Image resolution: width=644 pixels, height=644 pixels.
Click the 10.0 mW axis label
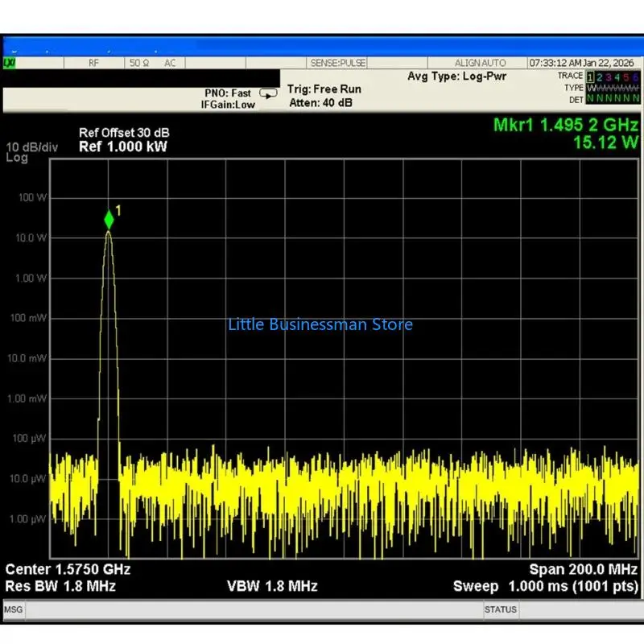tap(27, 358)
